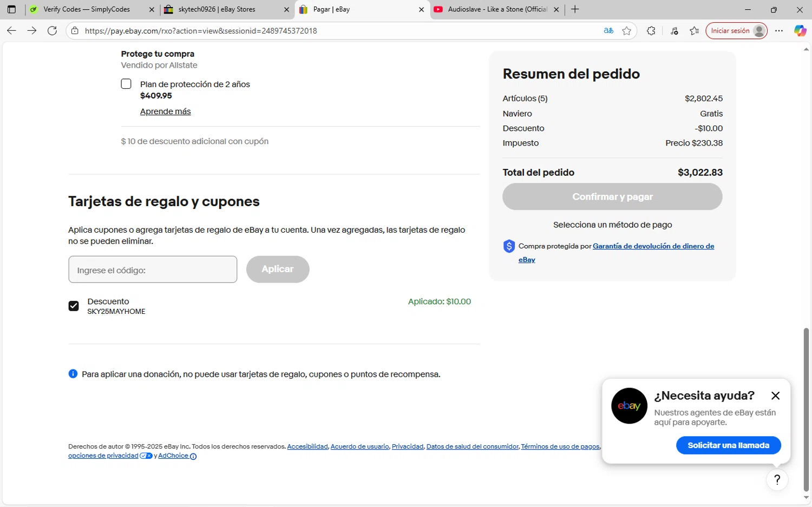Open the browser settings and more menu
The image size is (812, 507).
click(779, 31)
